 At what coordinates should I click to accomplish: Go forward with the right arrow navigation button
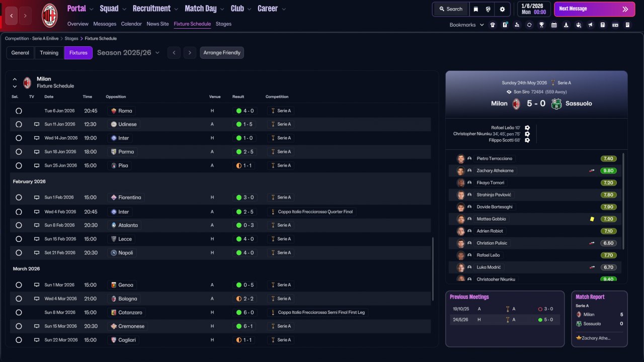[25, 16]
